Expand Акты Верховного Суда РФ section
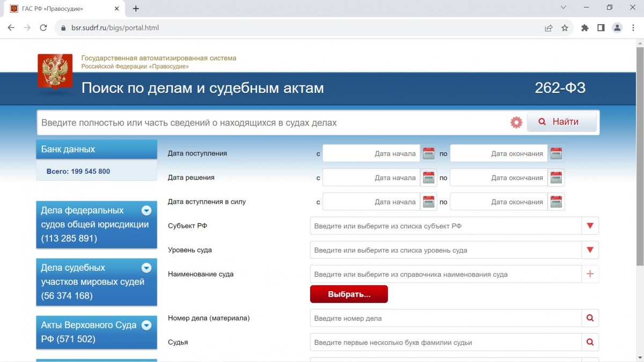 (146, 326)
